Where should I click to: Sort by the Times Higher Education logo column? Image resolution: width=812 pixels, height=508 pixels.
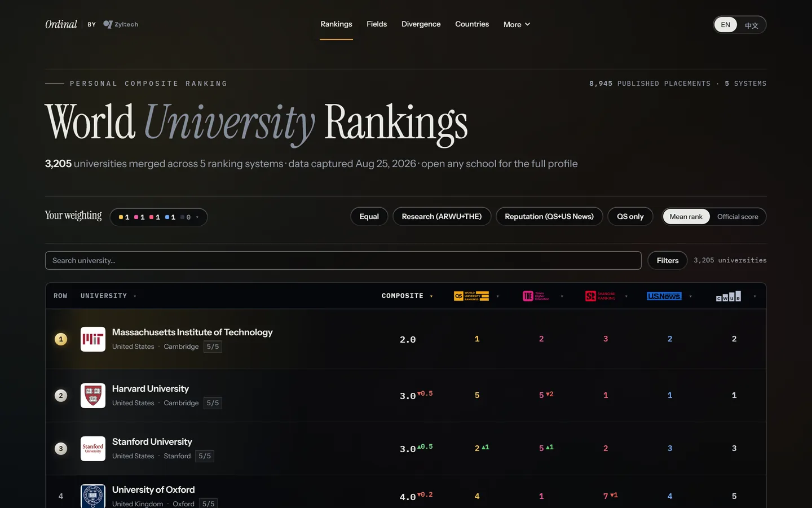coord(536,296)
